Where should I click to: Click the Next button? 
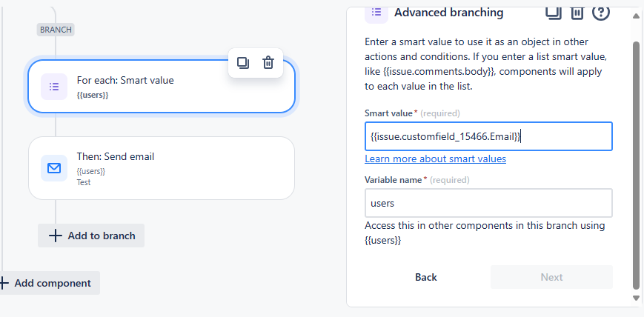[x=551, y=277]
